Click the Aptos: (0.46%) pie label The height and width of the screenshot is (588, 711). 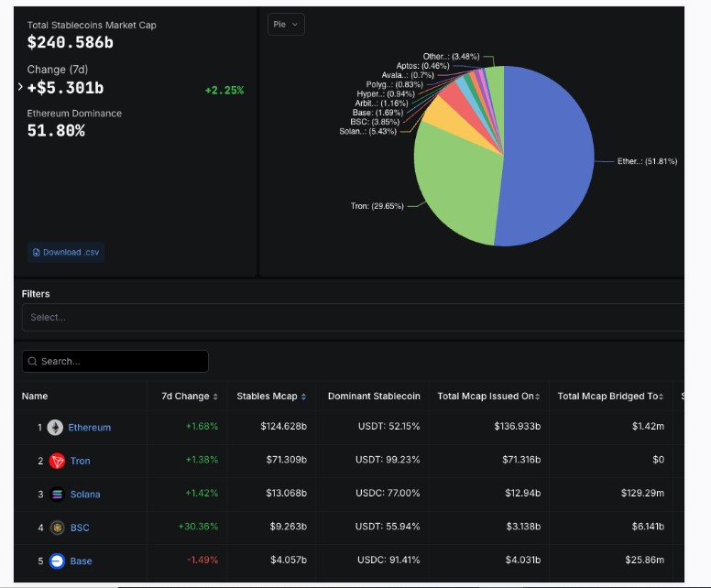click(x=422, y=66)
